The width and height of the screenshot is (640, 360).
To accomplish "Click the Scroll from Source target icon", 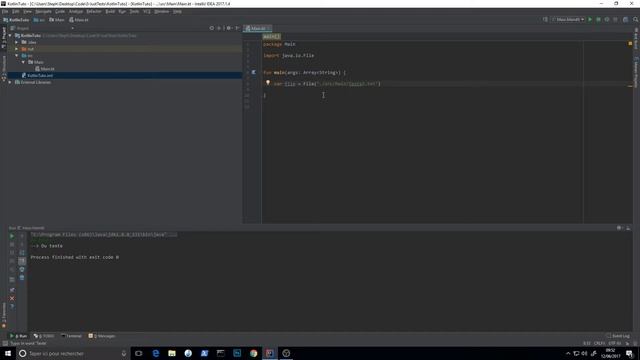I will [211, 28].
